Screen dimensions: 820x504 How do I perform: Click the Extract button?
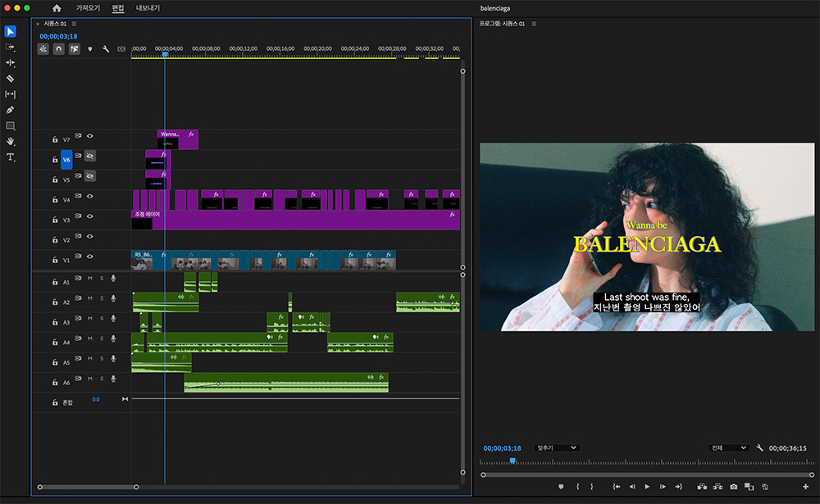pos(717,487)
